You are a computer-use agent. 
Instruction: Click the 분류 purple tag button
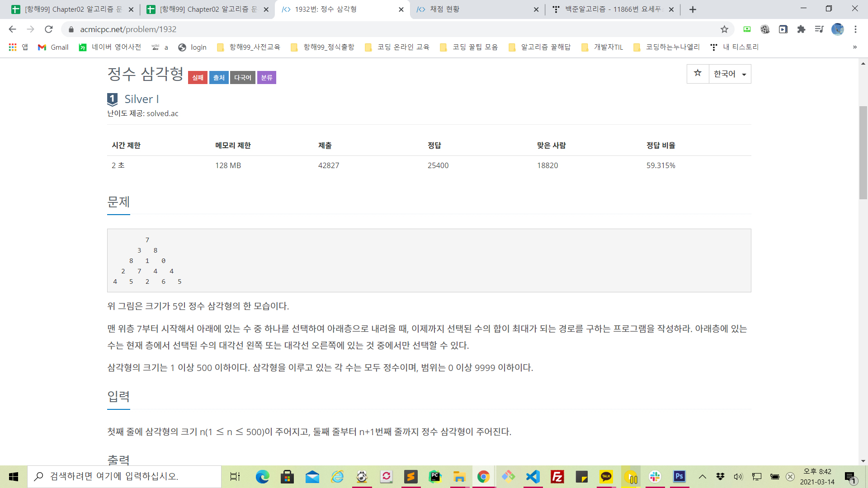pos(267,78)
